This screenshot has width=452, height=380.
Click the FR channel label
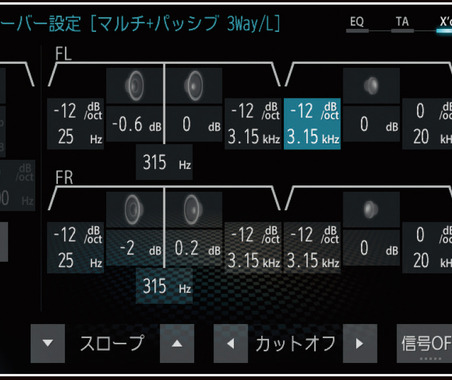pos(64,177)
